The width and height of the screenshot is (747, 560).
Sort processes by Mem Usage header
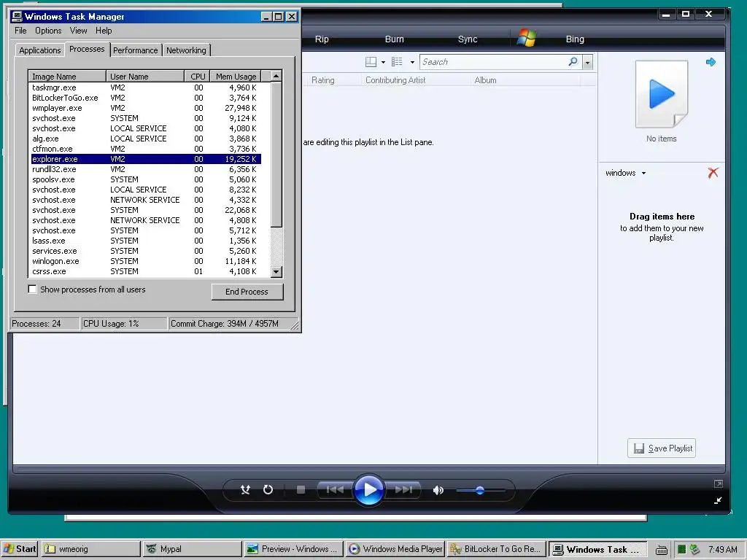pos(236,76)
